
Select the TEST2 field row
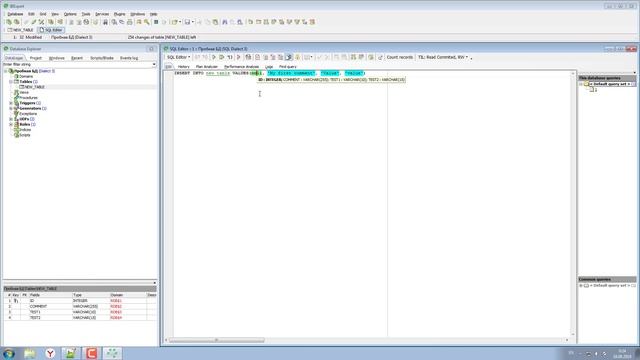(x=80, y=318)
